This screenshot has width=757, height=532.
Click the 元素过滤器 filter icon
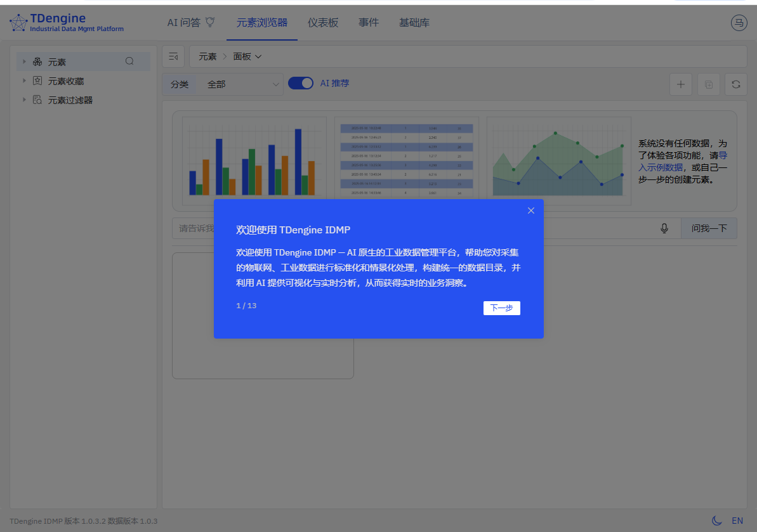tap(37, 100)
